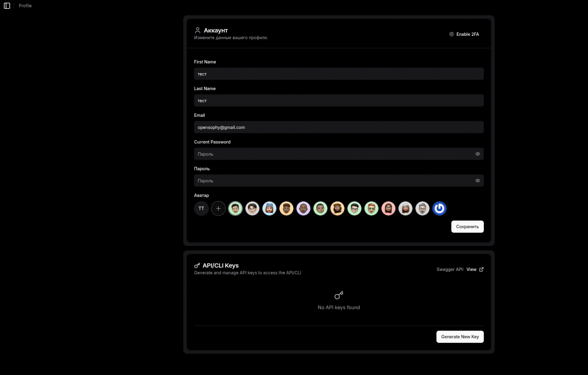
Task: Click the Profile breadcrumb label
Action: point(25,6)
